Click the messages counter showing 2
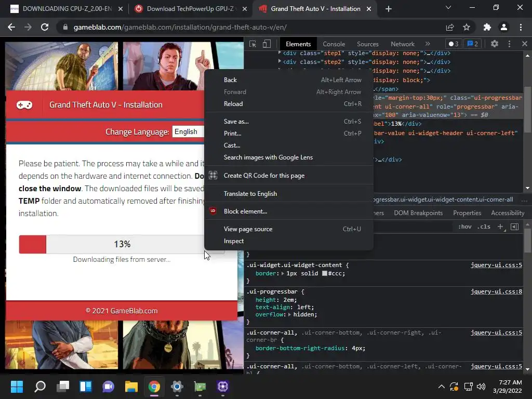The height and width of the screenshot is (399, 532). (473, 44)
